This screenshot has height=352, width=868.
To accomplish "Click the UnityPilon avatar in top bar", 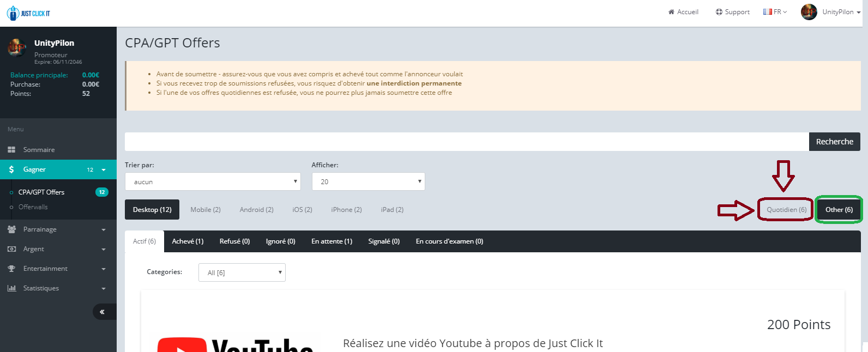I will [x=809, y=12].
